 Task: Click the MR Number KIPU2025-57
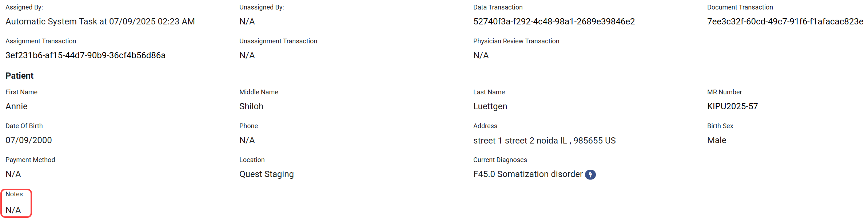click(x=732, y=106)
